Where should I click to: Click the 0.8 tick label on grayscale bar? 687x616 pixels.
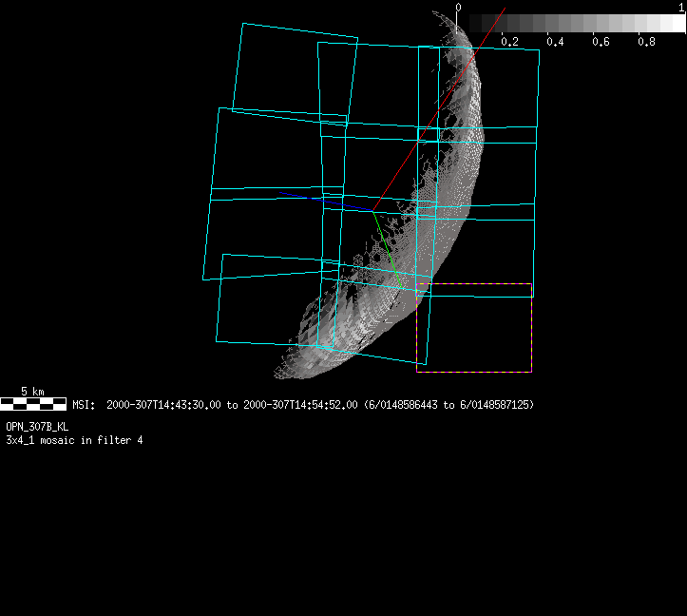(646, 42)
